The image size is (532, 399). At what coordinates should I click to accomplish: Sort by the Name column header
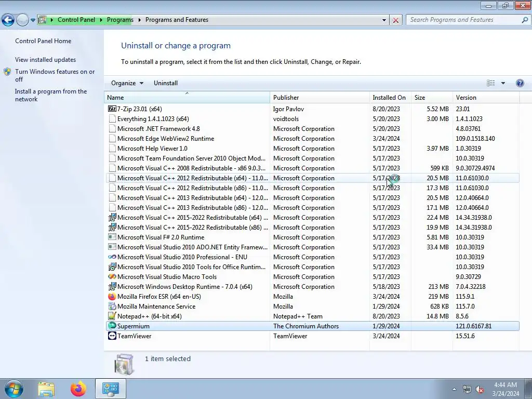(187, 97)
